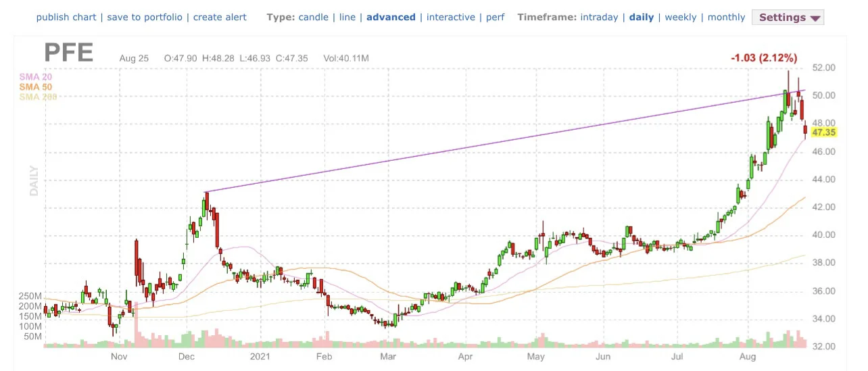868x371 pixels.
Task: Click the SMA 200 legend label
Action: (x=38, y=97)
